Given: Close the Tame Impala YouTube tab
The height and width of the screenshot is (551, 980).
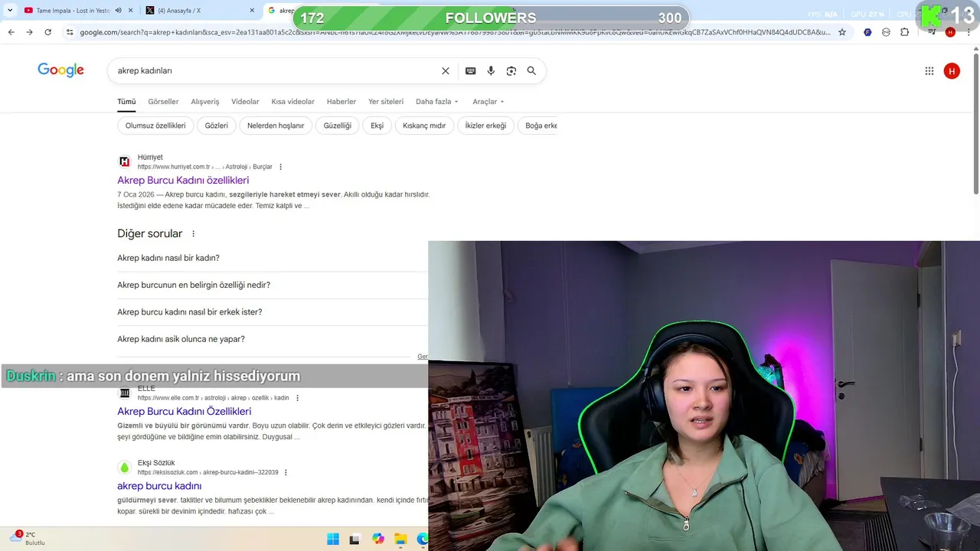Looking at the screenshot, I should (131, 11).
